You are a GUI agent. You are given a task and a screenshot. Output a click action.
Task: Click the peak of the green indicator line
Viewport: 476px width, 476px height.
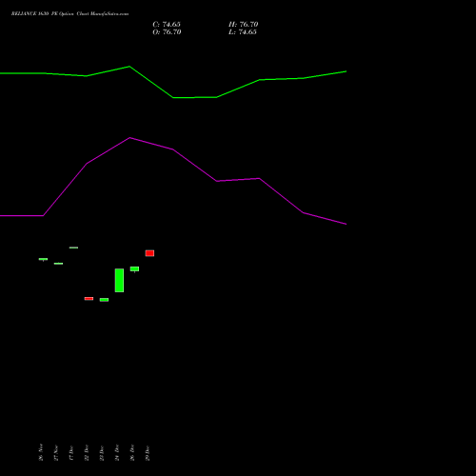(129, 67)
